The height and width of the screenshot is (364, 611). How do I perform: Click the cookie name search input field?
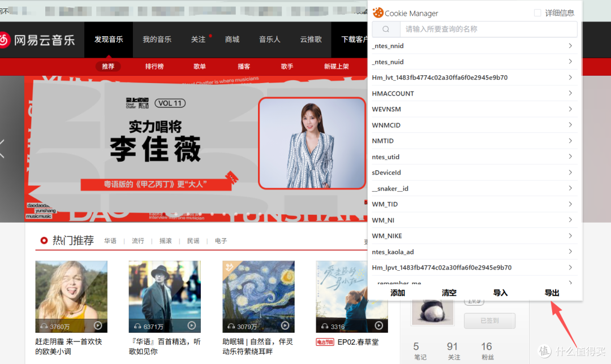coord(489,29)
